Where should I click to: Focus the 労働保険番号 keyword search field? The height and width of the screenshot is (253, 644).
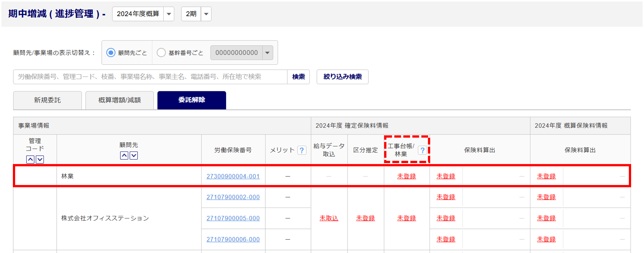150,77
